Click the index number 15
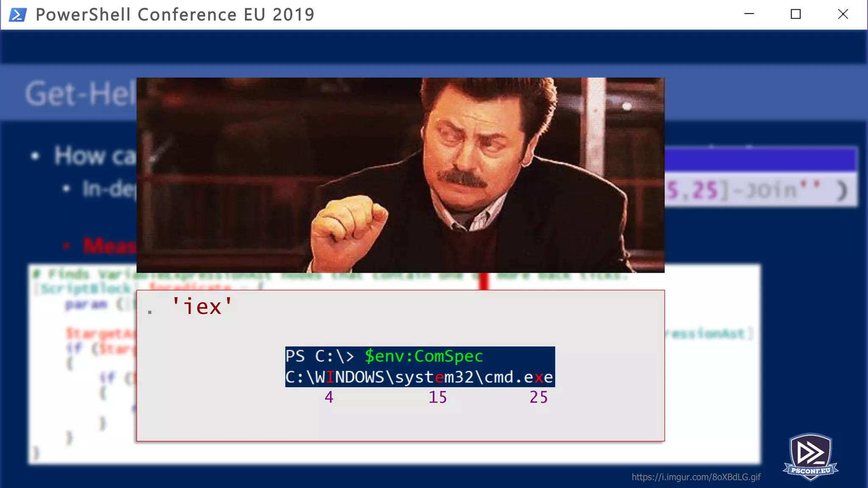This screenshot has width=868, height=488. [x=437, y=397]
